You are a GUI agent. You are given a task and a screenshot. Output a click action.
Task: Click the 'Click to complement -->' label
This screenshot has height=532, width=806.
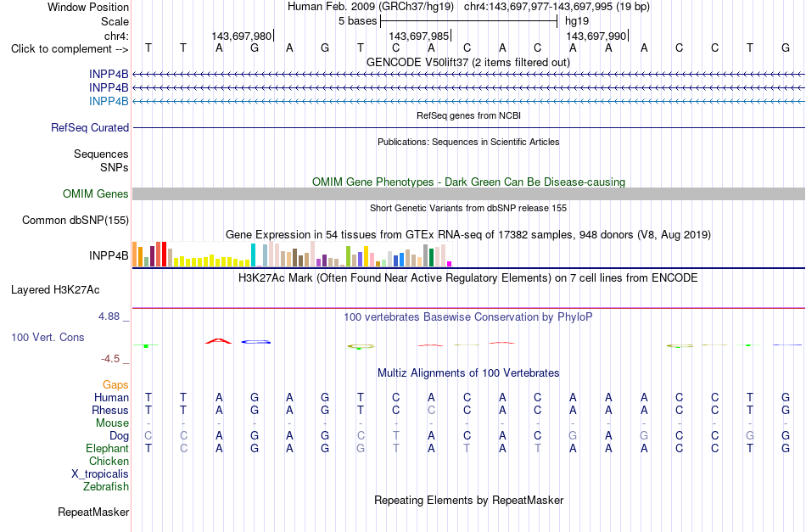(70, 49)
